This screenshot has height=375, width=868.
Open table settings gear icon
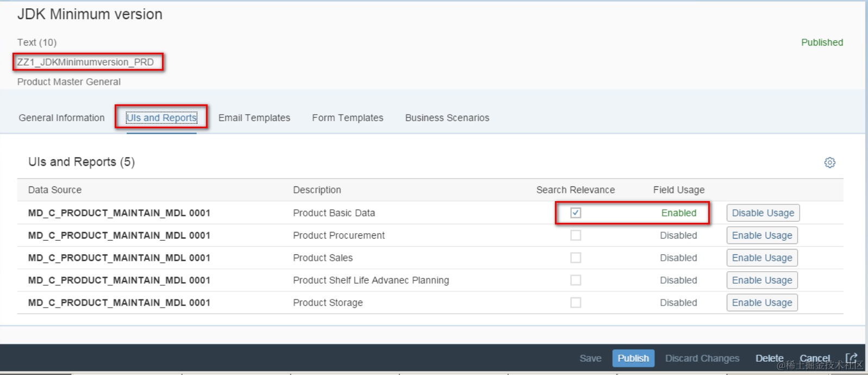(x=829, y=162)
